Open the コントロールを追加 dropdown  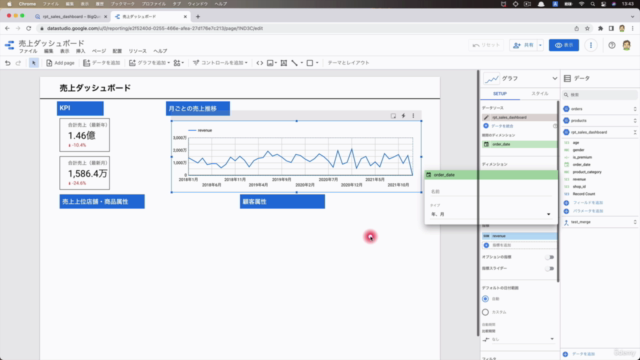(220, 63)
